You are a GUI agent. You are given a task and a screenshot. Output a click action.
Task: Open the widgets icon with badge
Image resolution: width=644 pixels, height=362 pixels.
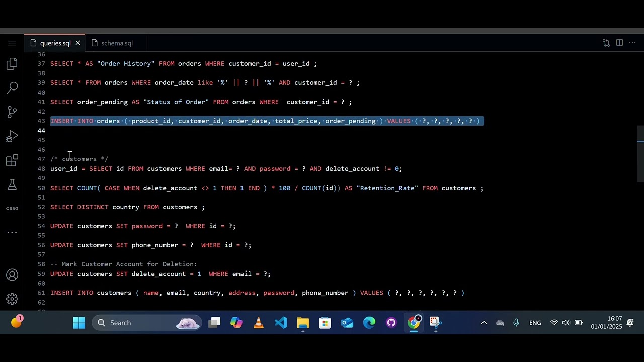click(x=17, y=322)
